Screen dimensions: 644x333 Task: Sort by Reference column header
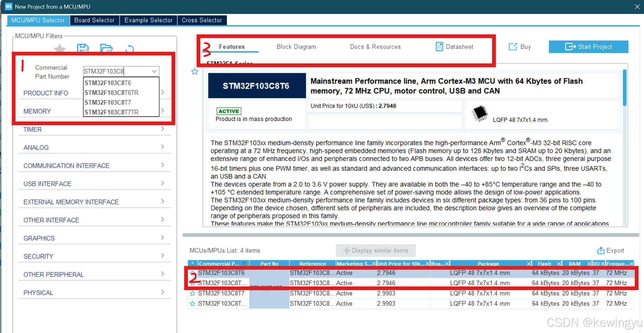click(313, 264)
